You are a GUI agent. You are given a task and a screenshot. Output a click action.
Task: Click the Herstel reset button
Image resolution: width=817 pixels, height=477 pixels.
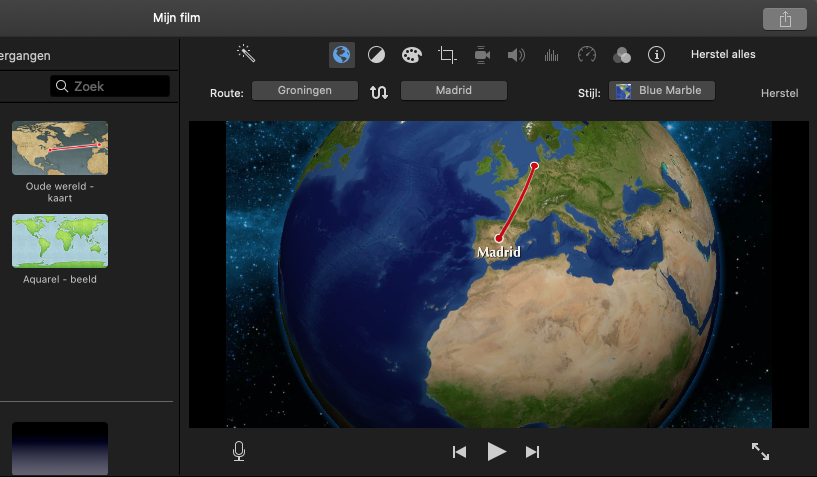click(x=779, y=93)
